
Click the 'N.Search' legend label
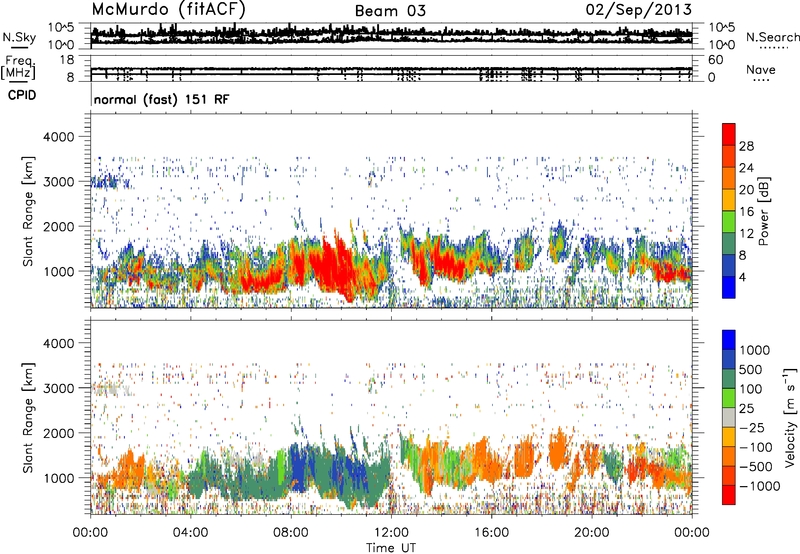773,37
